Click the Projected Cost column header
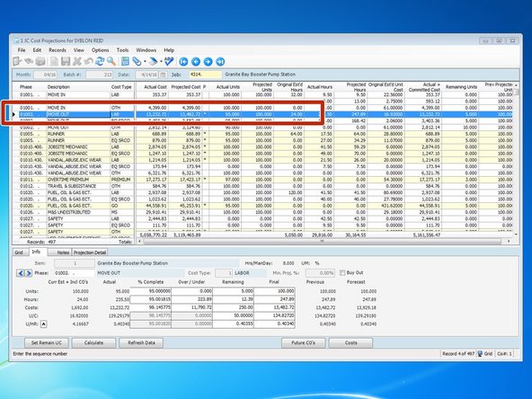532x399 pixels. click(x=186, y=87)
